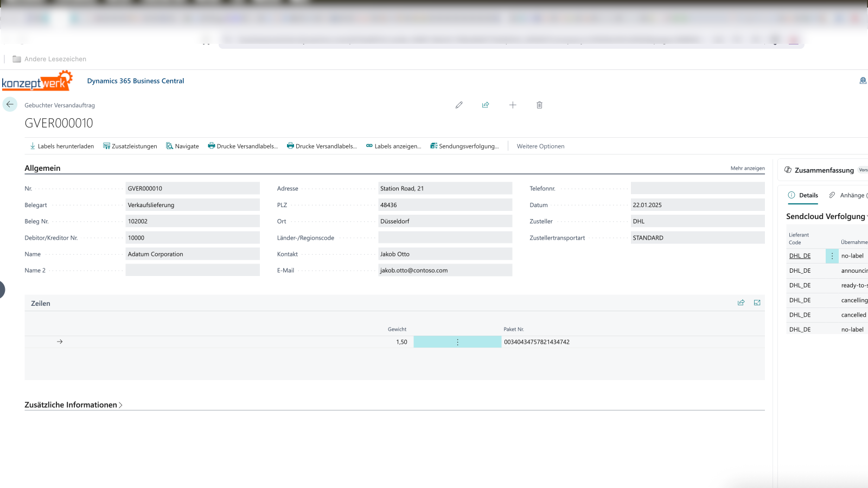The height and width of the screenshot is (488, 868).
Task: Maximize the Zeilen section icon
Action: click(757, 303)
